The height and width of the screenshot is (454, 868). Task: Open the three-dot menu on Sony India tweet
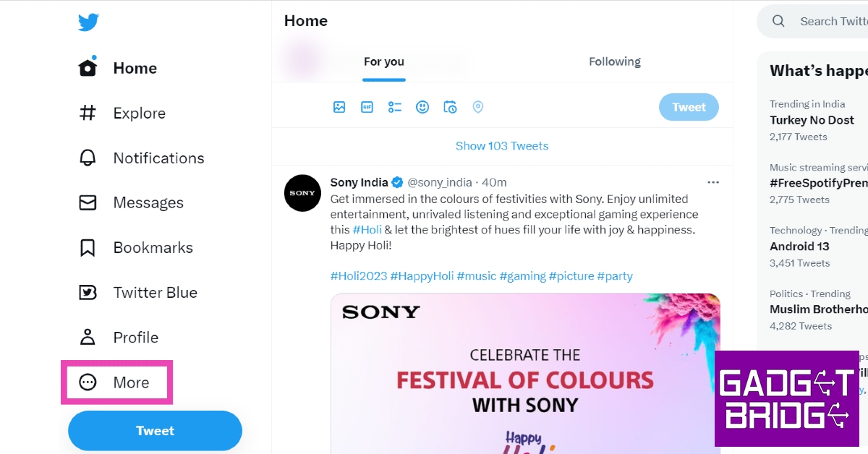coord(713,182)
